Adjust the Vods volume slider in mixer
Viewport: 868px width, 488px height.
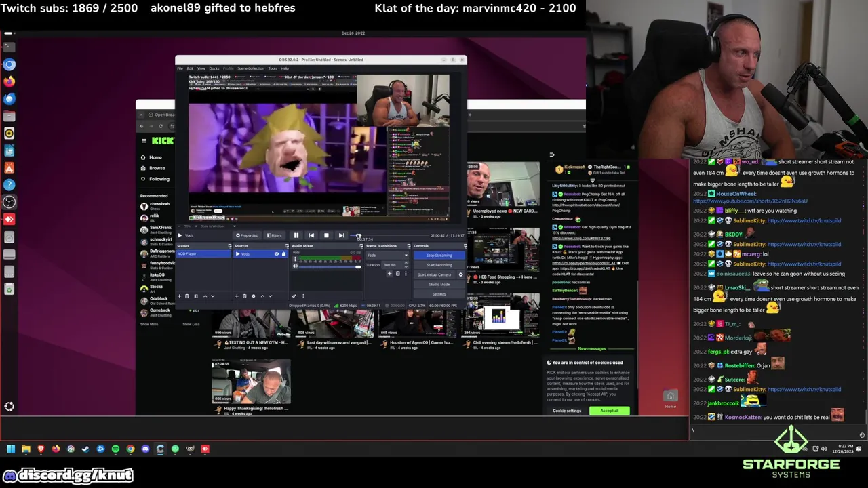(330, 266)
